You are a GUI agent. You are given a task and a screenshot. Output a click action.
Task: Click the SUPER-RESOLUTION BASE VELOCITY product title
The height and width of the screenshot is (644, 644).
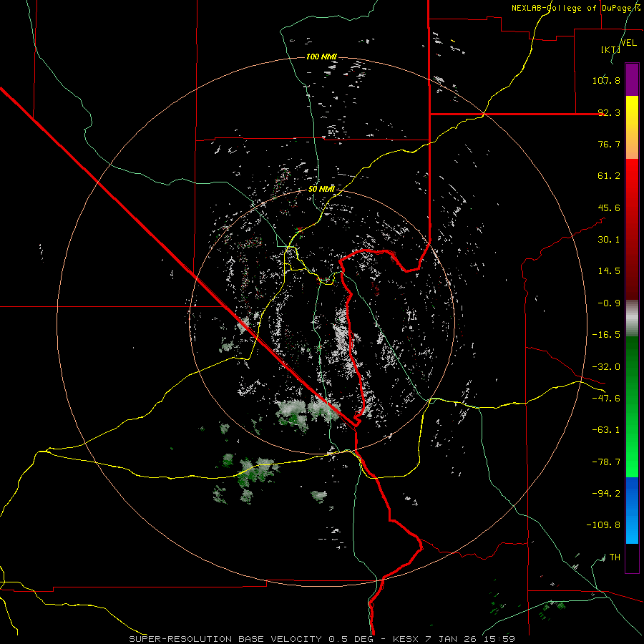pyautogui.click(x=225, y=639)
